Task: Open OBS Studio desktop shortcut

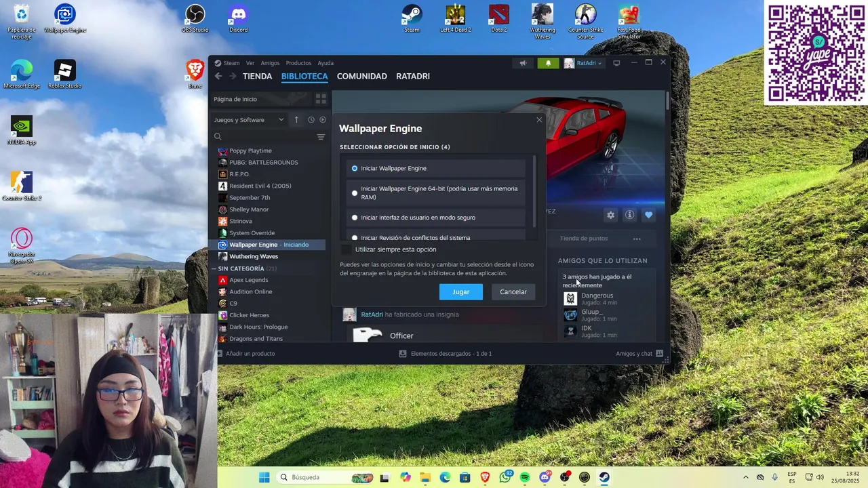Action: [x=195, y=19]
